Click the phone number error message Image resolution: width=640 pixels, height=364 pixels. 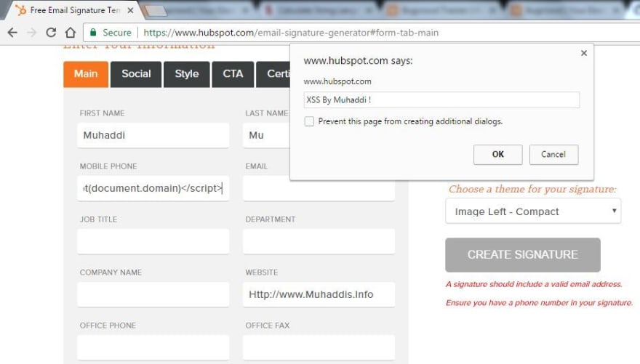[x=539, y=303]
